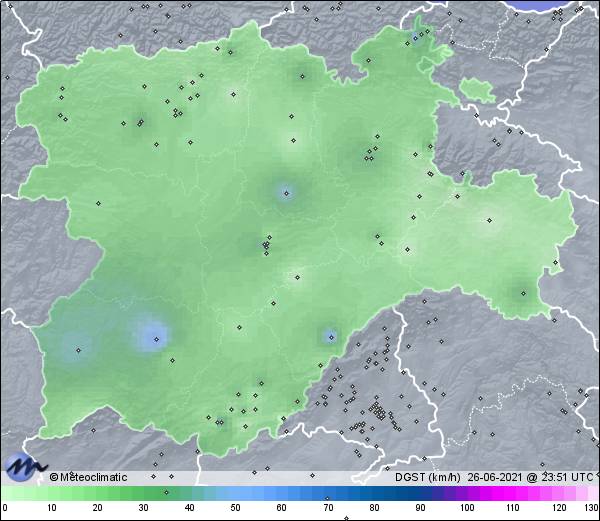Select station marker in large southwest blue hotspot
Screen dimensions: 600x521
tap(156, 339)
